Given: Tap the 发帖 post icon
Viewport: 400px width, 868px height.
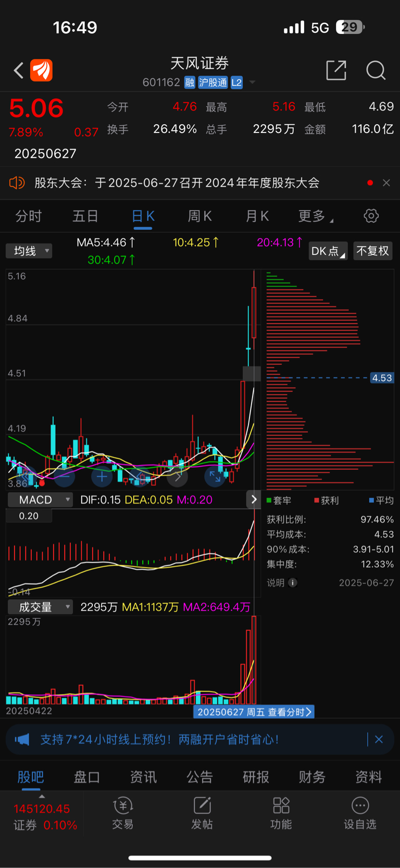Looking at the screenshot, I should point(202,813).
